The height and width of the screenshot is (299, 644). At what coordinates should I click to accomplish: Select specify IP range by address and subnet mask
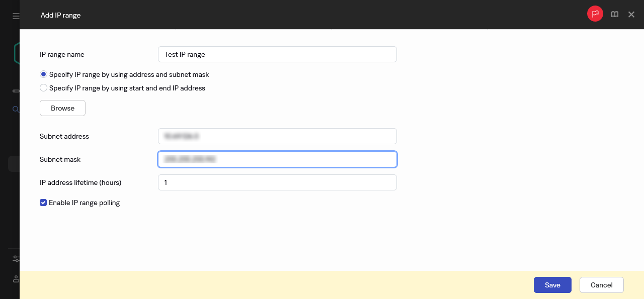[x=43, y=74]
